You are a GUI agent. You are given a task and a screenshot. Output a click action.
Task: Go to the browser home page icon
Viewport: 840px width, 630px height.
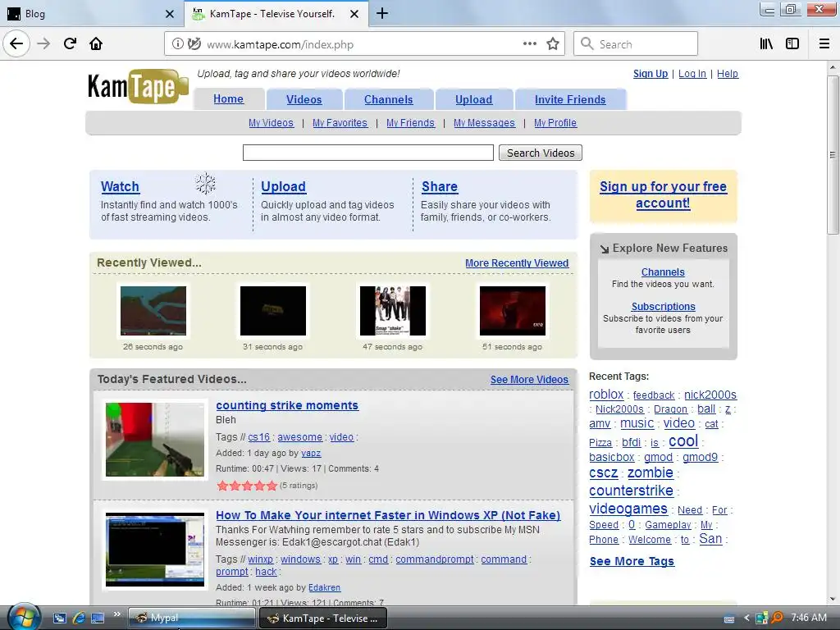(96, 44)
